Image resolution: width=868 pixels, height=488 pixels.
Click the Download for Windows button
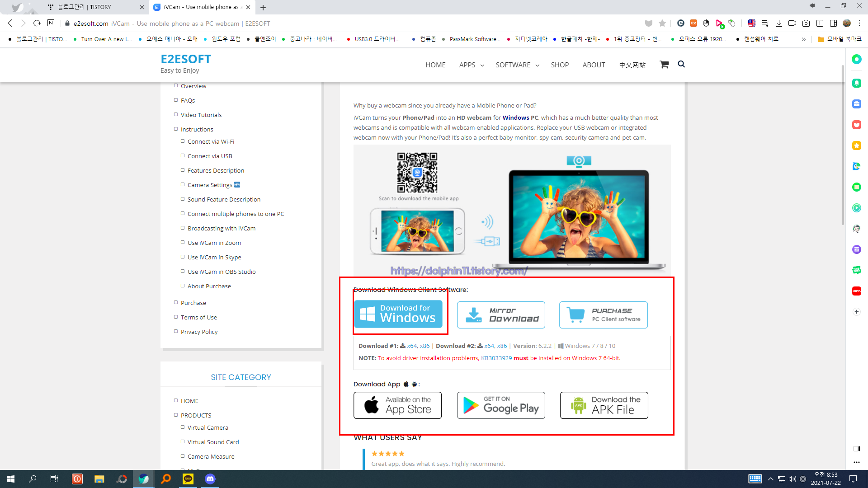[398, 314]
